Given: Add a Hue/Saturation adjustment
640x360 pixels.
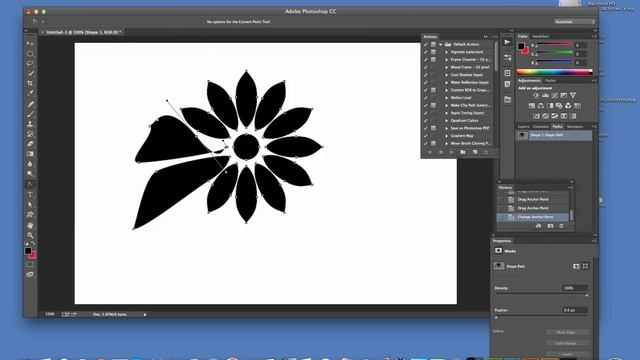Looking at the screenshot, I should [531, 106].
